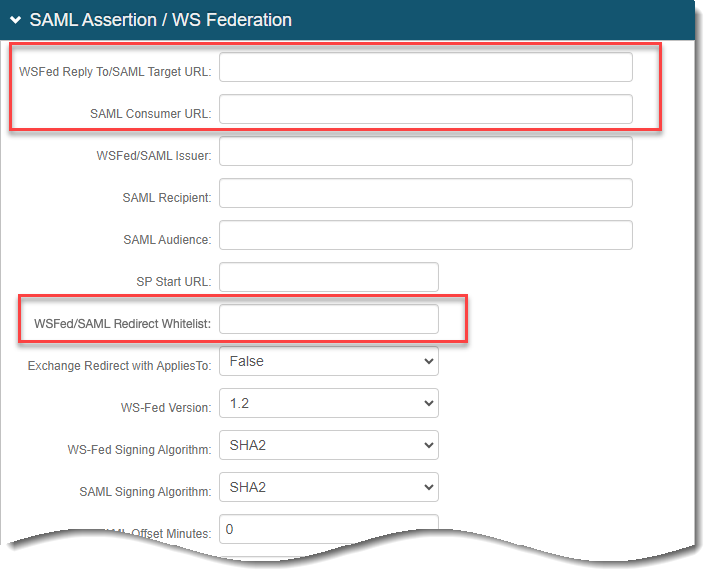Screen dimensions: 710x577
Task: Click the WS-Fed Signing Algorithm label
Action: [x=139, y=450]
